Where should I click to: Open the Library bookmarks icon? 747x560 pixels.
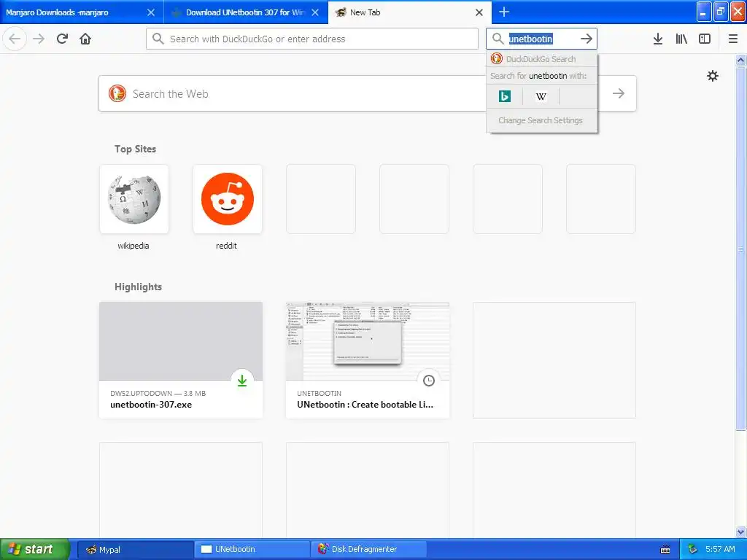[x=681, y=39]
